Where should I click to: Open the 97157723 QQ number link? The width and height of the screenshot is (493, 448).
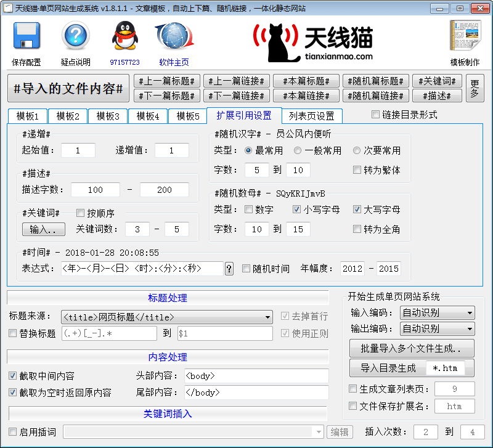click(125, 62)
